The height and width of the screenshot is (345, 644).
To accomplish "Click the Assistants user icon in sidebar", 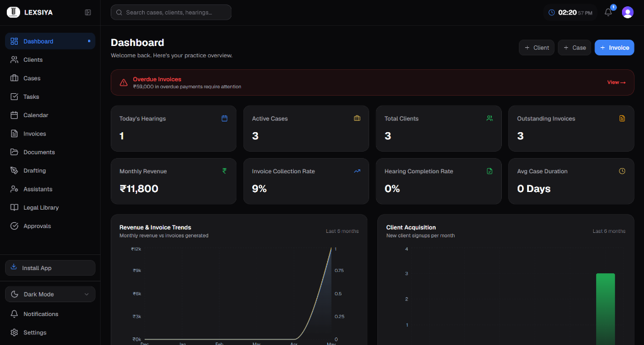I will (x=14, y=189).
